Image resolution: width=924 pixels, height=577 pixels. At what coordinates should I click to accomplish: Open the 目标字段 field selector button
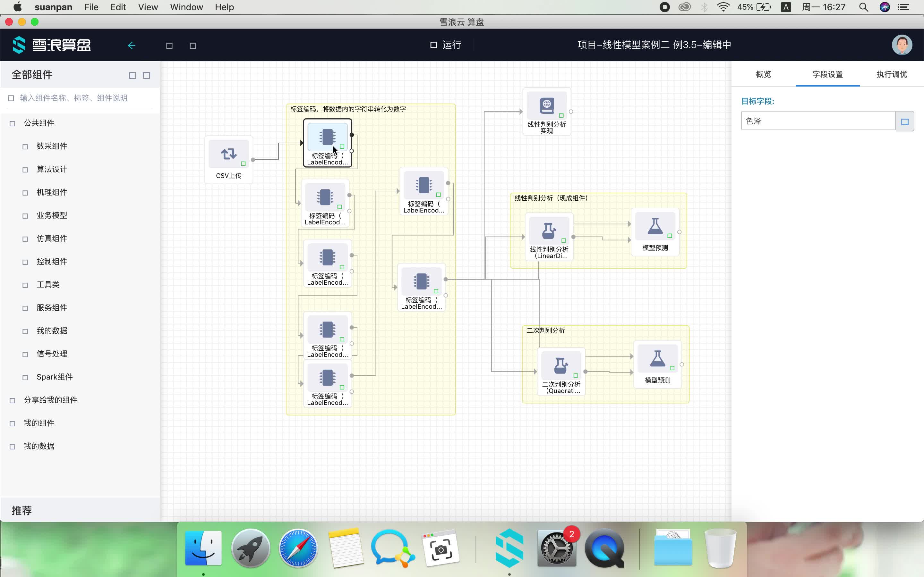(904, 121)
